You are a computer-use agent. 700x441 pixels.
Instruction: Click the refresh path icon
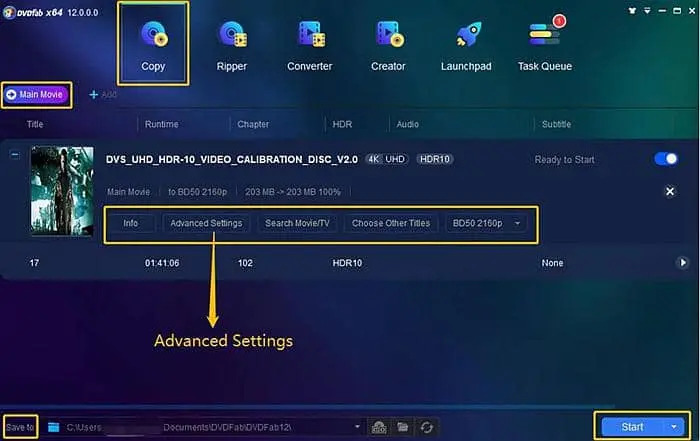[426, 427]
